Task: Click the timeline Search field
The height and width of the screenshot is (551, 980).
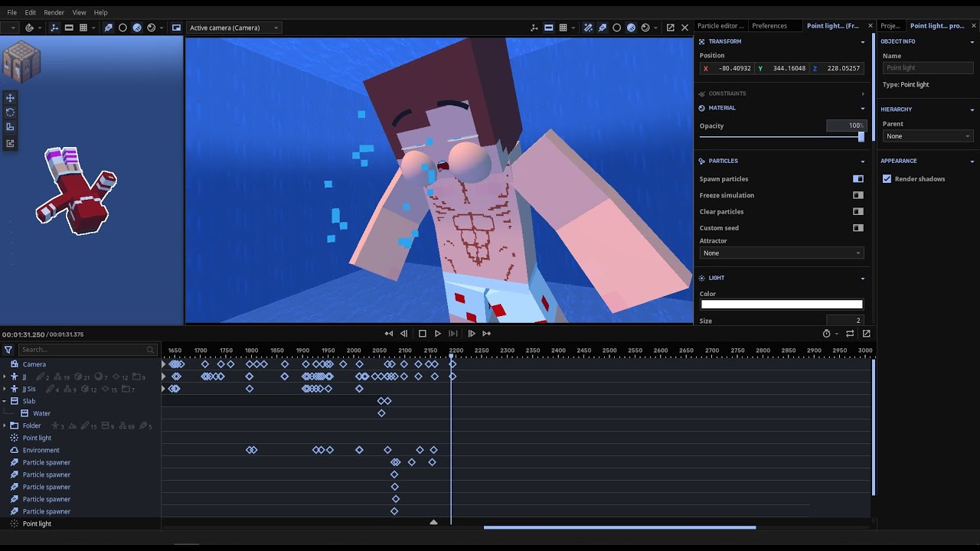Action: tap(87, 350)
